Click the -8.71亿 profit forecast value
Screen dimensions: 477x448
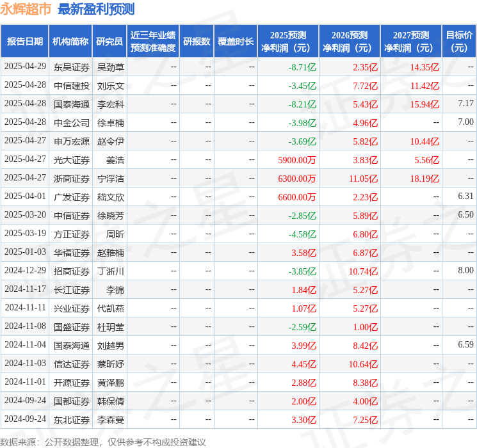[302, 67]
